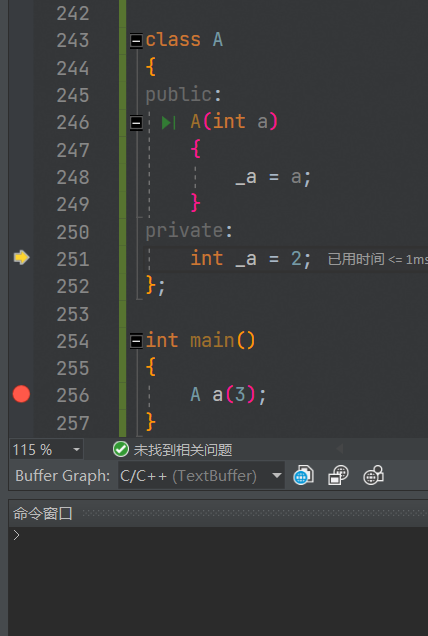This screenshot has width=428, height=636.
Task: Click the 'A(int a)' constructor signature text
Action: [234, 122]
